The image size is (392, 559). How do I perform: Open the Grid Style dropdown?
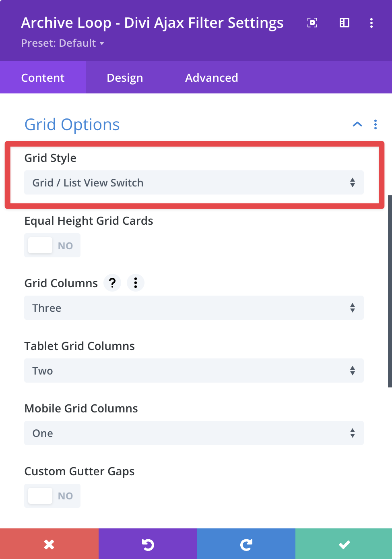coord(194,183)
